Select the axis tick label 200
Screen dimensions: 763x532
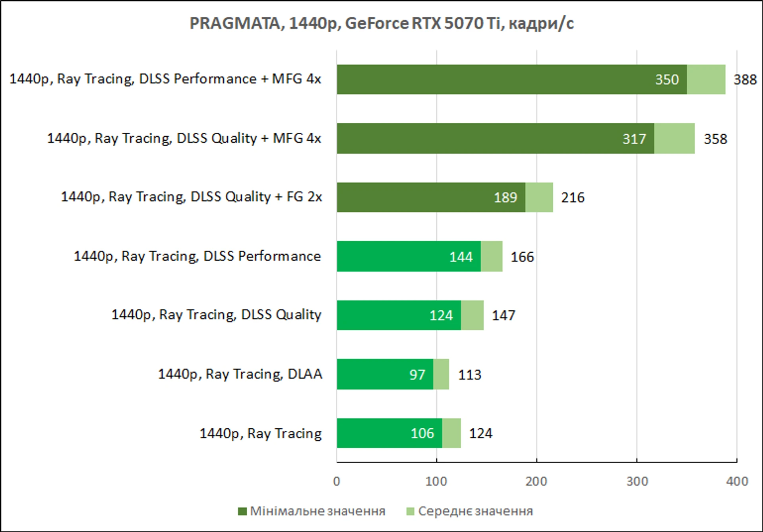536,482
